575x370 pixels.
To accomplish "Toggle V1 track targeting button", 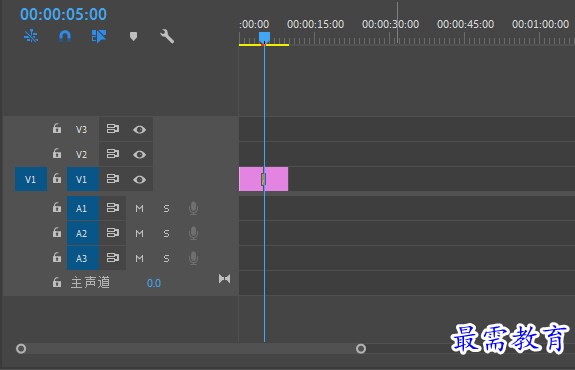I will (83, 179).
